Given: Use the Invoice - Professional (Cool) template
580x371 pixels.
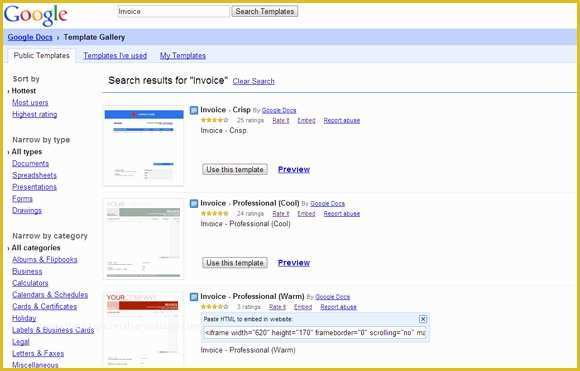Looking at the screenshot, I should coord(235,263).
